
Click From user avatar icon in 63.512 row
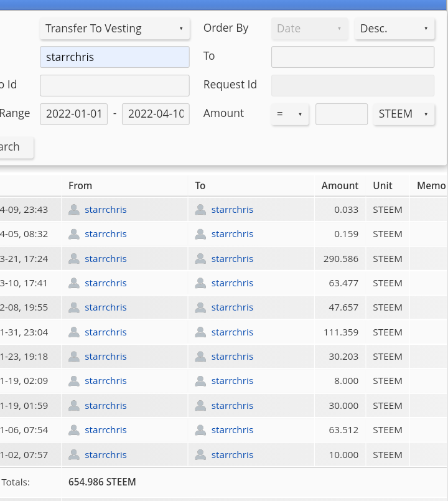click(74, 430)
